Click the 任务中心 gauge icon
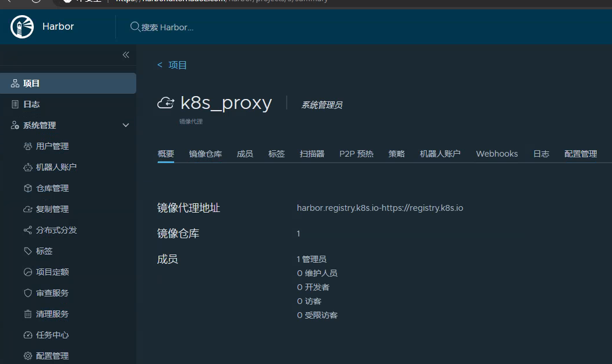The image size is (612, 364). click(x=28, y=335)
